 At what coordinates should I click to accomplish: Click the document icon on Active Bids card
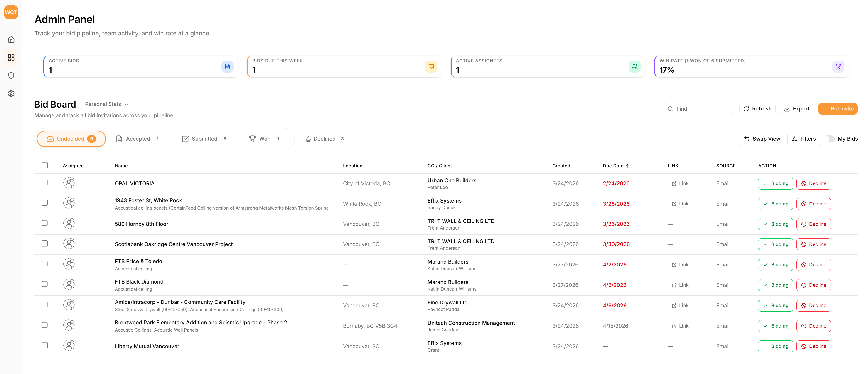click(x=227, y=66)
